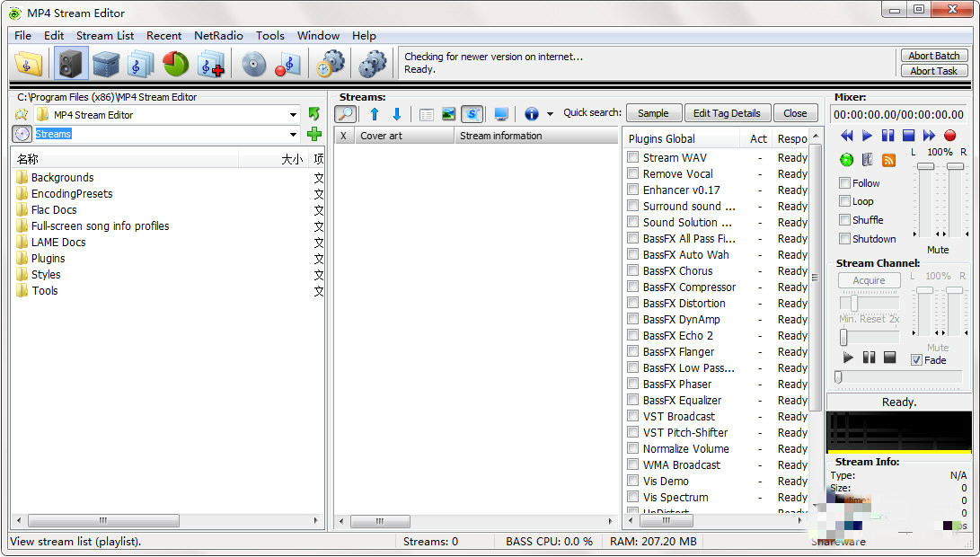Open the NetRadio menu
980x557 pixels.
[x=218, y=36]
